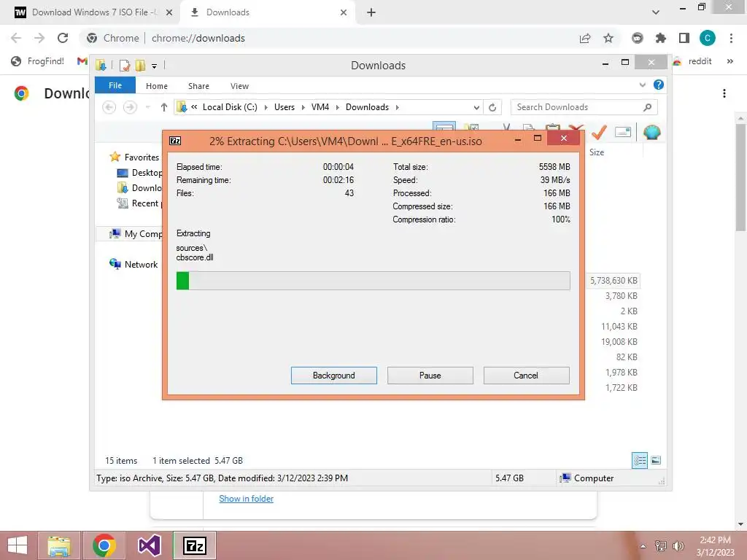Click the Explorer forward arrow
This screenshot has width=747, height=560.
click(x=130, y=107)
